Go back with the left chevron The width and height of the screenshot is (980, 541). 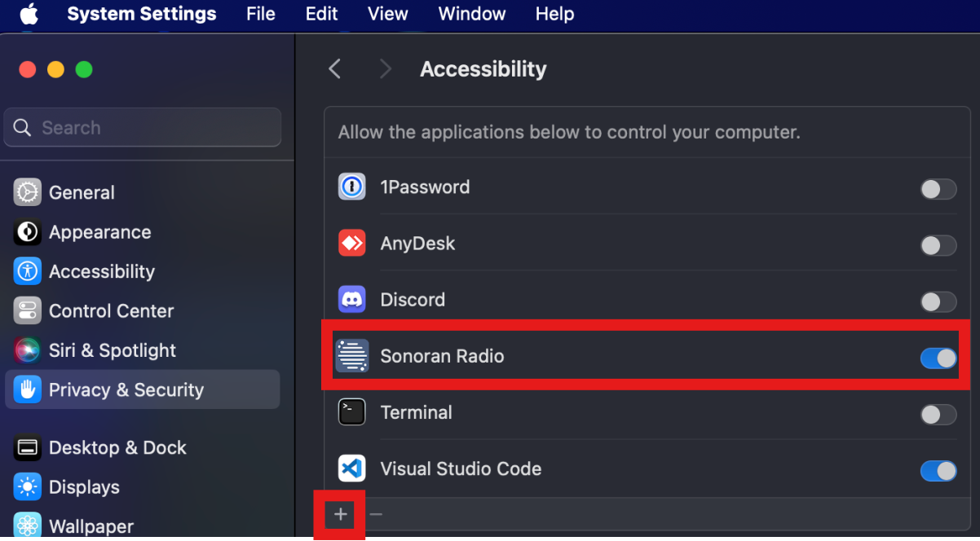coord(334,69)
